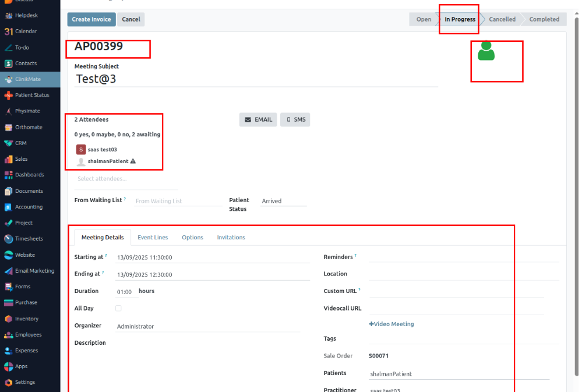Send SMS to attendees

click(x=295, y=119)
